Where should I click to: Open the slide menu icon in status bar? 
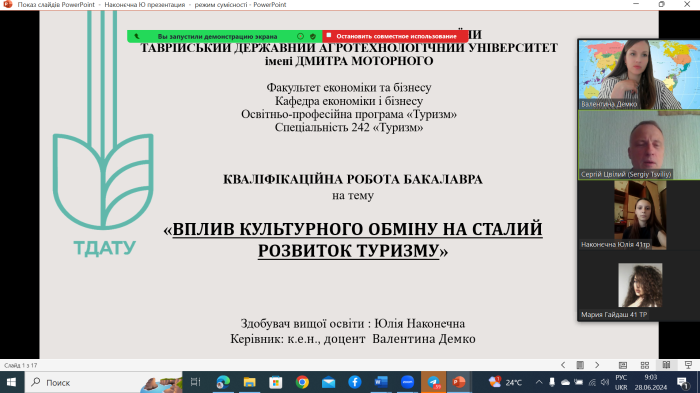click(580, 365)
